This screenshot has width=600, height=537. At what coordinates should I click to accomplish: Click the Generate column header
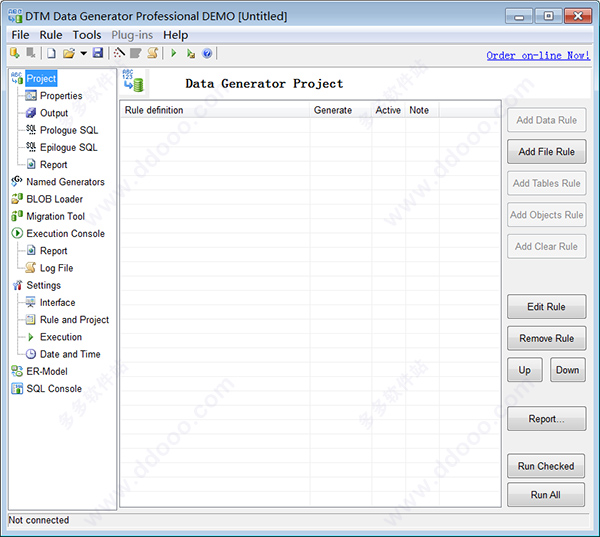[x=341, y=110]
